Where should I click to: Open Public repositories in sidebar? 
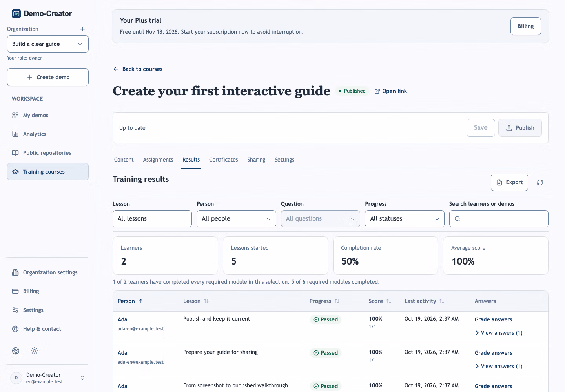click(x=47, y=153)
